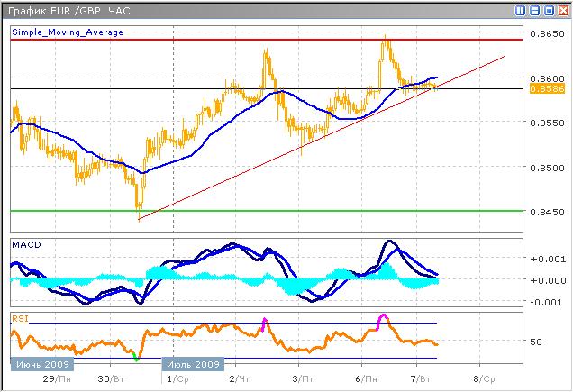Click the Simple_Moving_Average indicator label
This screenshot has width=573, height=392.
click(68, 32)
